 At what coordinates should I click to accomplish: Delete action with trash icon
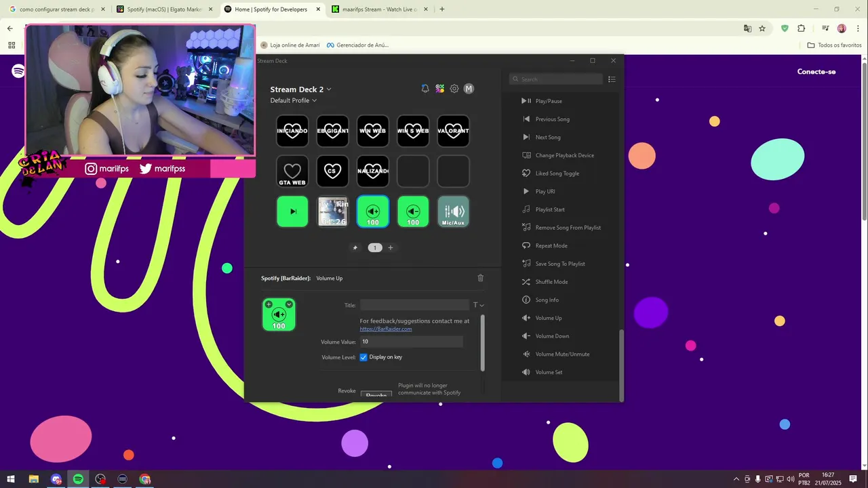tap(481, 278)
